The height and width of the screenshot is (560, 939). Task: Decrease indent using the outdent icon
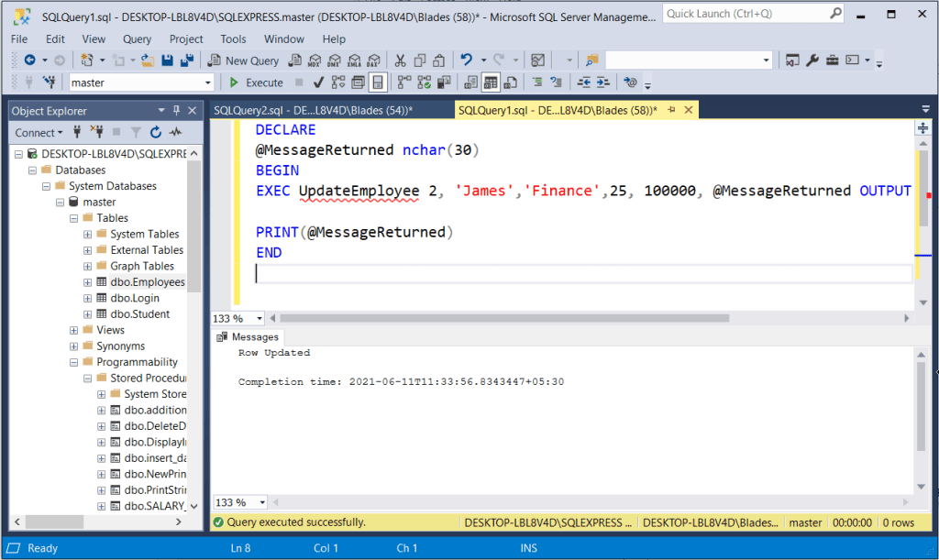[x=582, y=82]
